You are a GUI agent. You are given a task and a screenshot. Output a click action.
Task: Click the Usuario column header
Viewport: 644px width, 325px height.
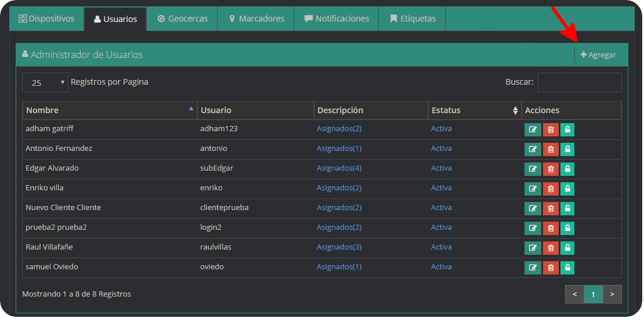255,110
